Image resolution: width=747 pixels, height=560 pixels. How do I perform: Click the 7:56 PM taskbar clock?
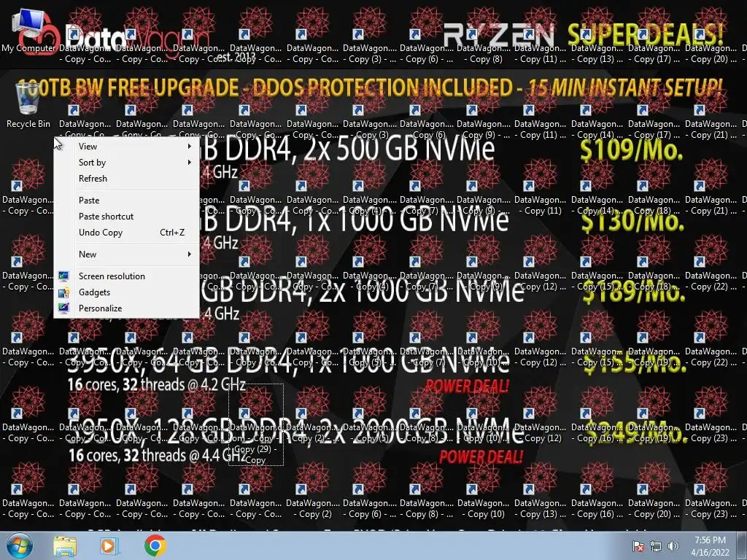point(710,546)
